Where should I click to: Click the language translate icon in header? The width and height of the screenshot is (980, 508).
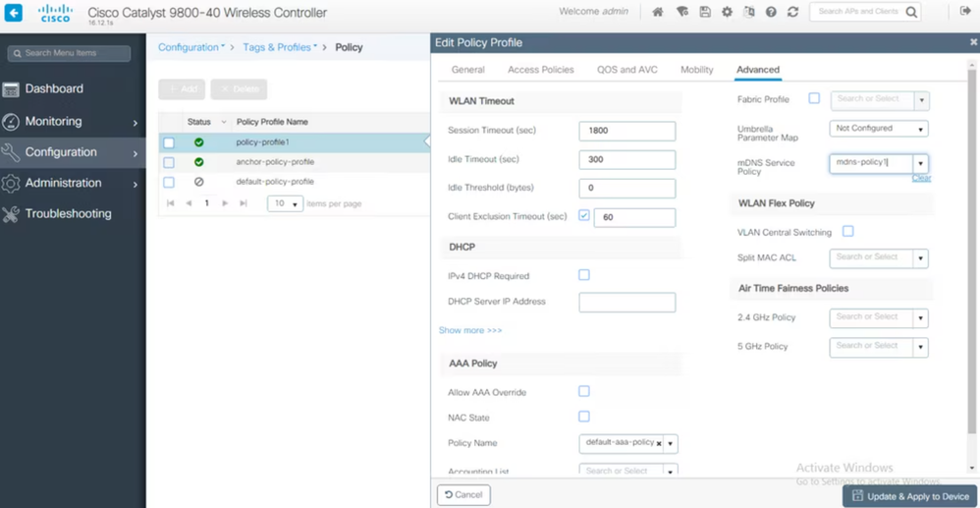(x=749, y=12)
